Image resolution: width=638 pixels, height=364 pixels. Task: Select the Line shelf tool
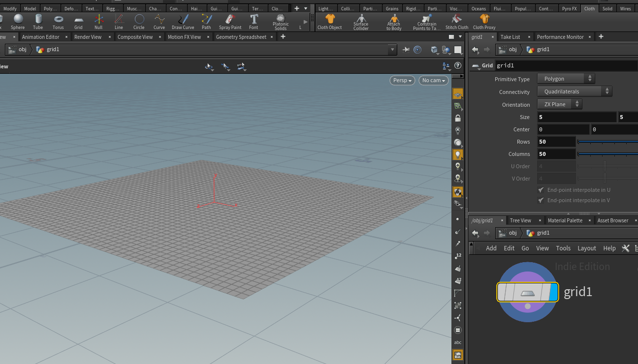click(119, 21)
